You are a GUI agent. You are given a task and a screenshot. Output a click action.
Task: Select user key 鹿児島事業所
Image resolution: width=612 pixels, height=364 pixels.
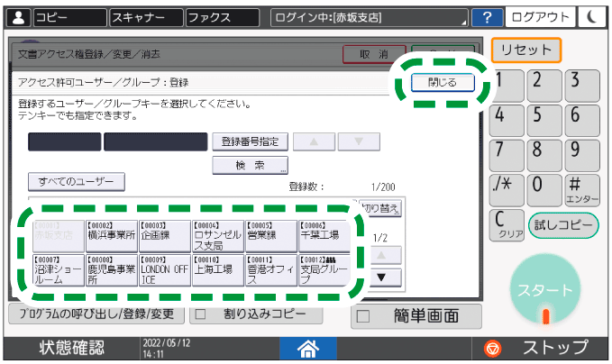point(112,270)
